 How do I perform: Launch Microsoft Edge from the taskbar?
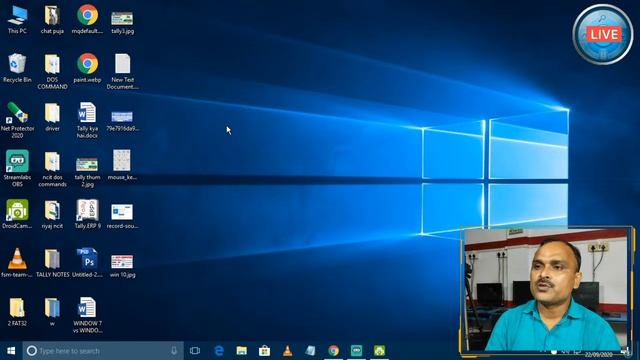pyautogui.click(x=219, y=351)
